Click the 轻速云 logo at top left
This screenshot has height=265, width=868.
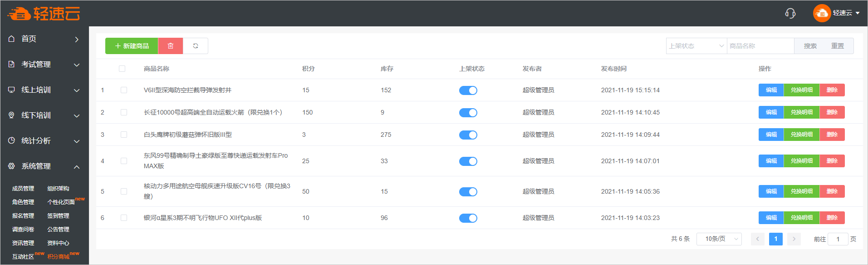(x=44, y=14)
